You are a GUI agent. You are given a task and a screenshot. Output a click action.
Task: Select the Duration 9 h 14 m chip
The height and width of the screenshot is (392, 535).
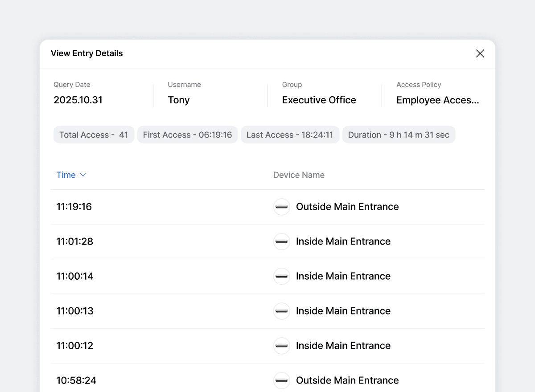coord(399,135)
